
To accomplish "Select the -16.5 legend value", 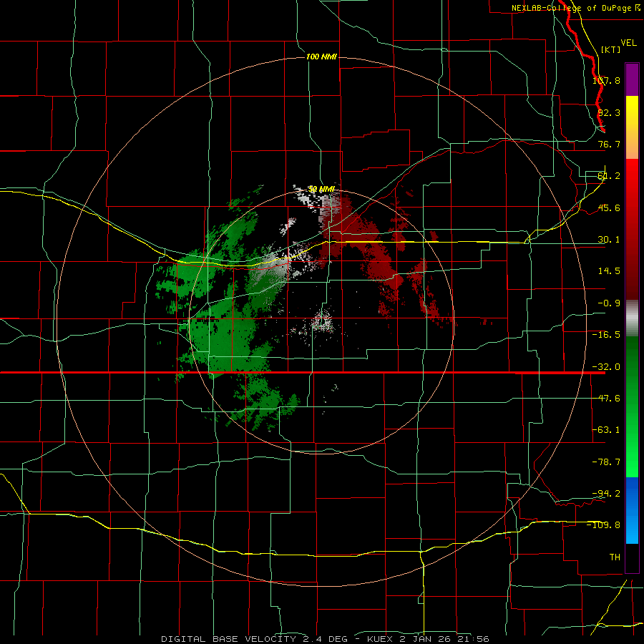I will (x=606, y=335).
